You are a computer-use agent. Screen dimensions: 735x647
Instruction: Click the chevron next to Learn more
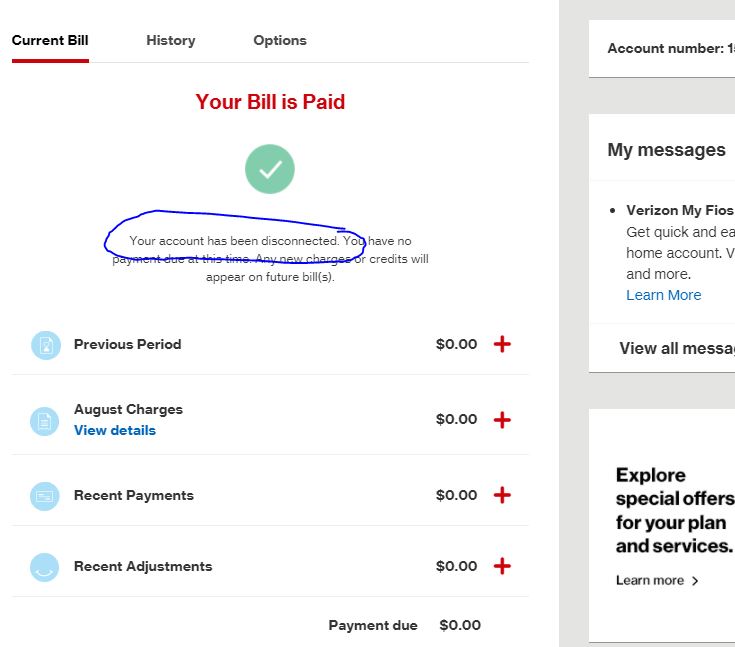(695, 580)
